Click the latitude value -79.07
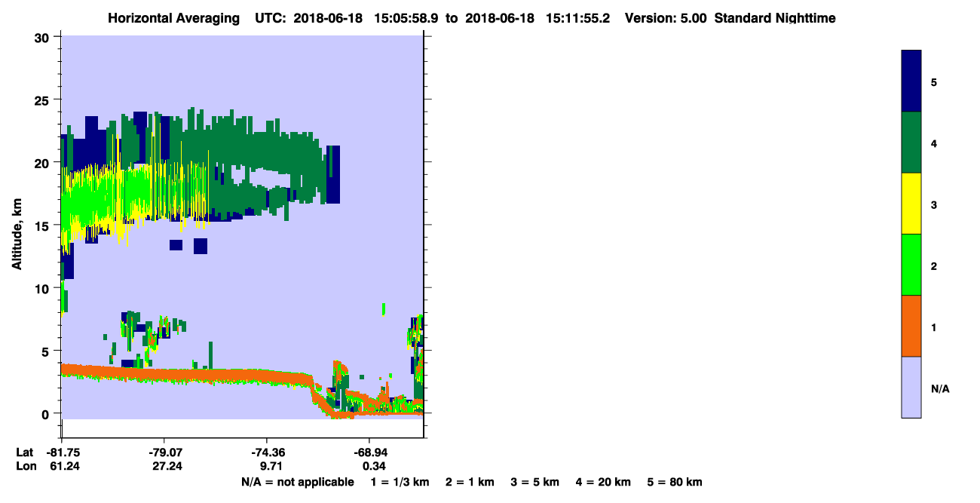Screen dimensions: 980x503 point(164,452)
